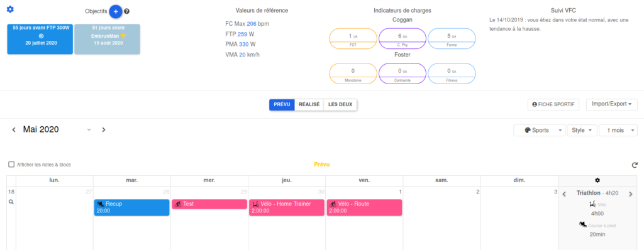Show the next sport in the Triathlon summary
Viewport: 644px width, 250px height.
point(631,194)
